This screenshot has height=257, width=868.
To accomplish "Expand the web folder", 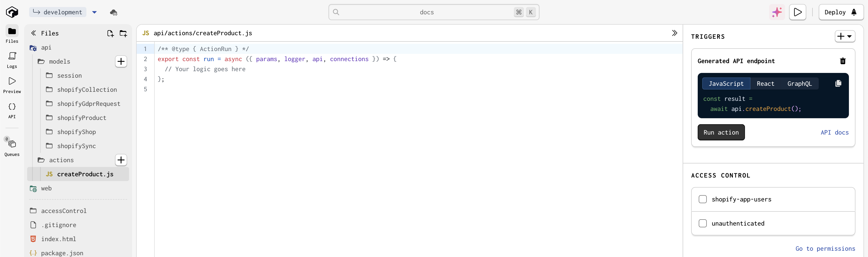I will point(46,188).
